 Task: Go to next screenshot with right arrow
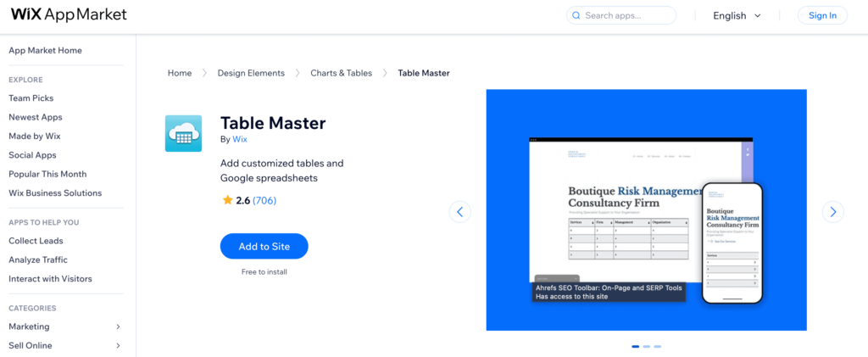tap(833, 211)
